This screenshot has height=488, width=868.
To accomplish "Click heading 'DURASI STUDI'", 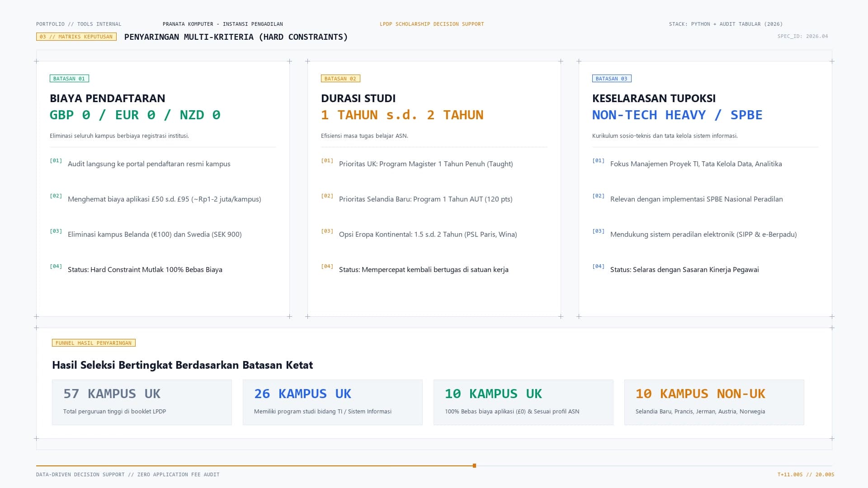I will coord(359,98).
